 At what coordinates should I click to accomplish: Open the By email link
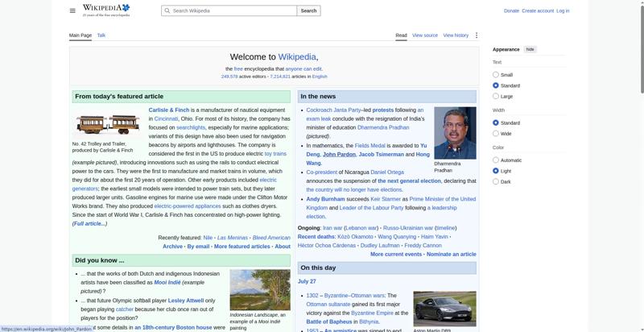198,247
